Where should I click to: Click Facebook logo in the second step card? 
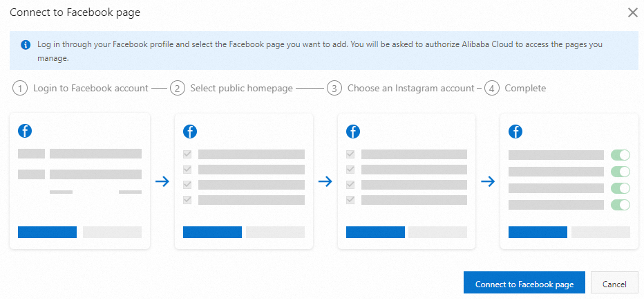coord(189,131)
